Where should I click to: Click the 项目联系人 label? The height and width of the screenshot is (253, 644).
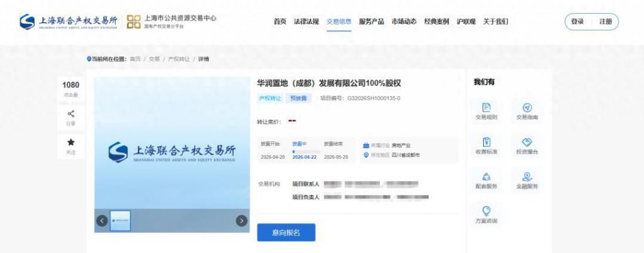click(x=306, y=184)
